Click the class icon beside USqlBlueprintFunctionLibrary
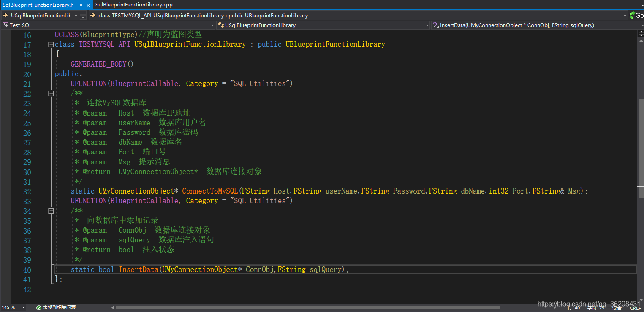The width and height of the screenshot is (644, 312). pos(220,25)
